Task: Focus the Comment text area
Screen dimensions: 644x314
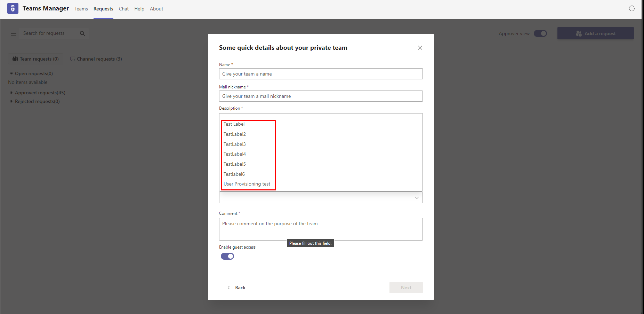Action: tap(321, 229)
